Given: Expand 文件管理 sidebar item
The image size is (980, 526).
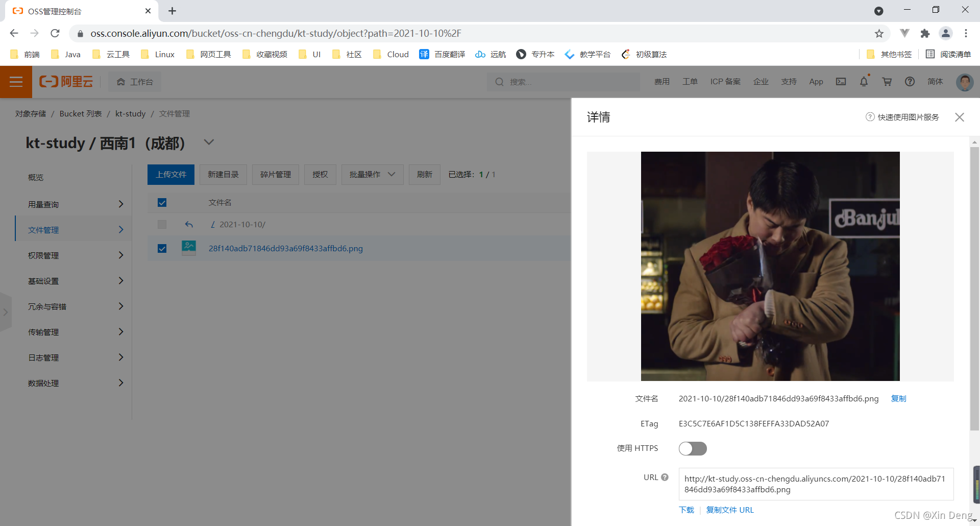Looking at the screenshot, I should point(73,230).
